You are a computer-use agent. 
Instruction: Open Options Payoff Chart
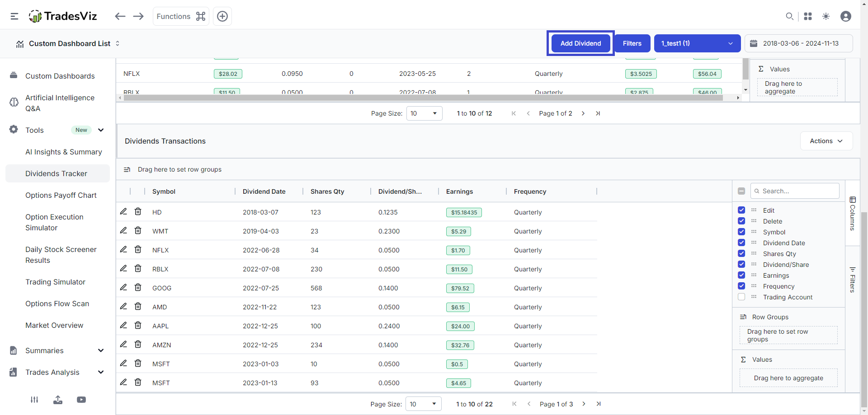[x=61, y=195]
